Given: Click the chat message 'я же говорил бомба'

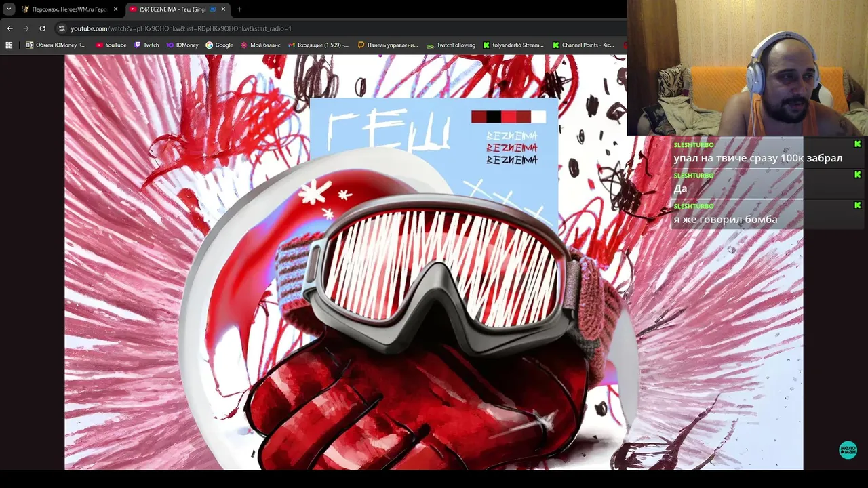Looking at the screenshot, I should pyautogui.click(x=726, y=219).
